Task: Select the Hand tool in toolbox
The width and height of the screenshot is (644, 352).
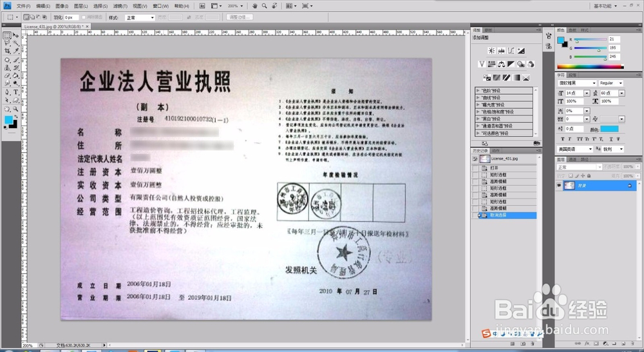Action: 7,110
